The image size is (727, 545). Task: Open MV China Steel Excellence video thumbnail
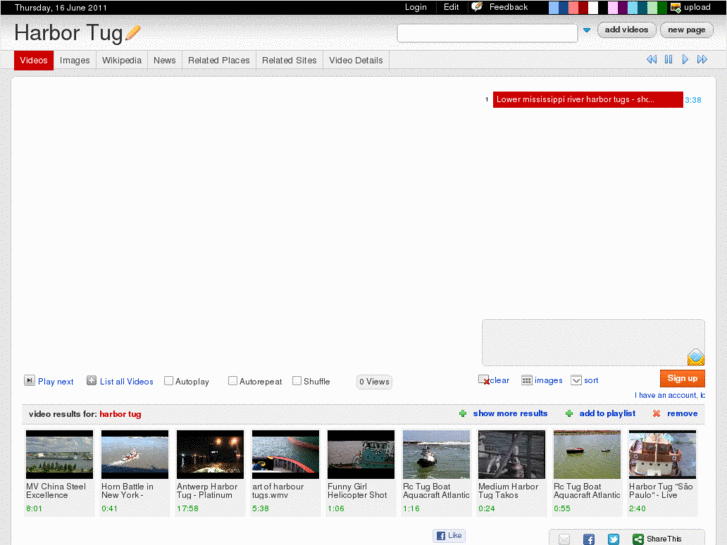point(59,454)
